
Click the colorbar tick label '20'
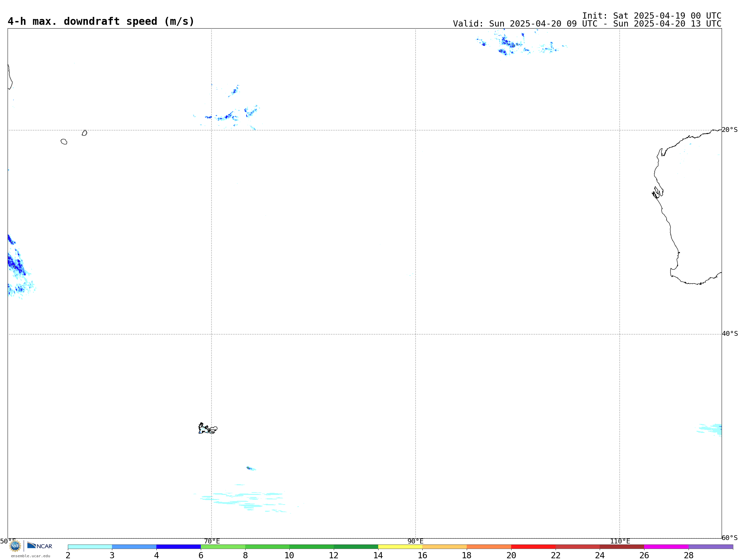[511, 555]
